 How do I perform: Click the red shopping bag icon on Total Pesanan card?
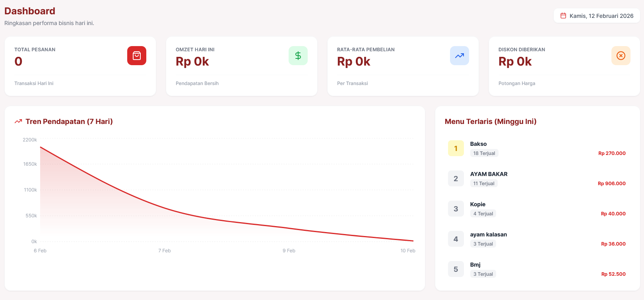tap(137, 56)
